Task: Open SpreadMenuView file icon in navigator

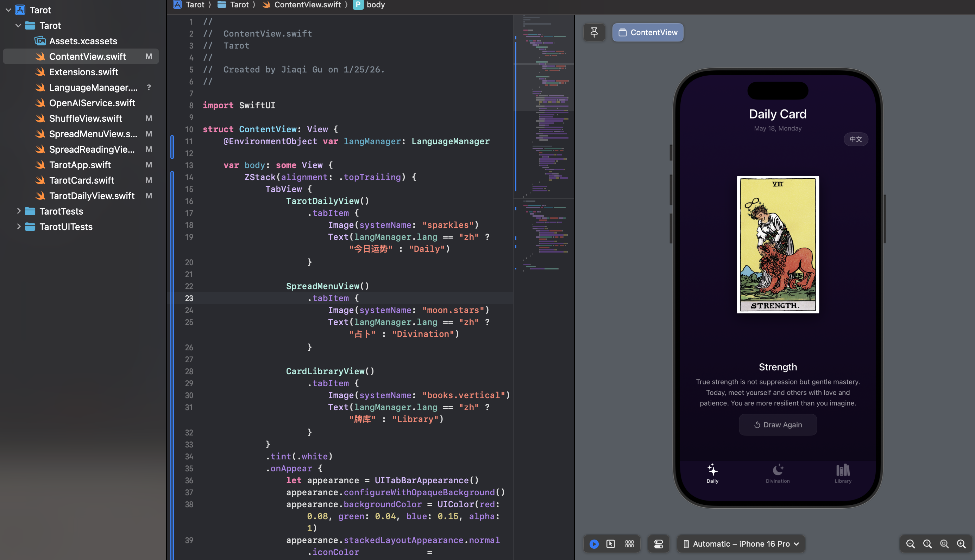Action: click(x=40, y=134)
